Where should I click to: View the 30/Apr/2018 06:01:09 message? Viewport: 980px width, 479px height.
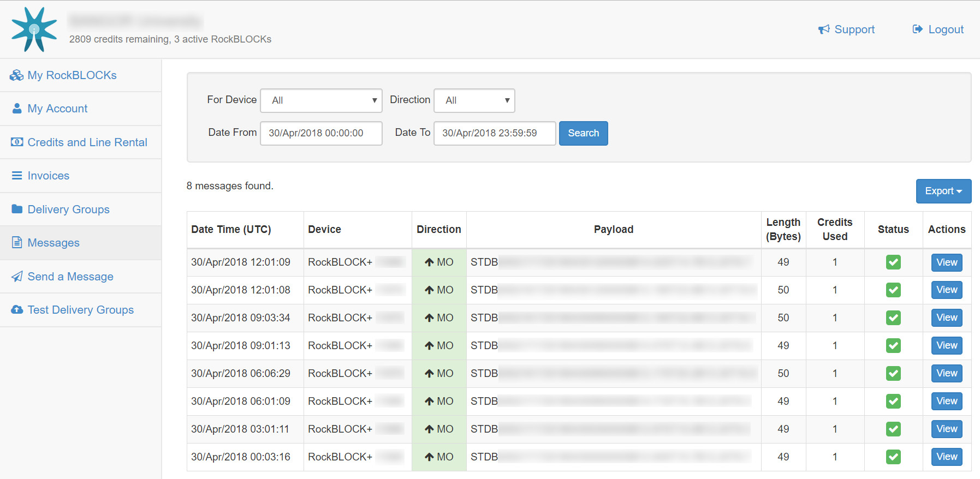[947, 401]
